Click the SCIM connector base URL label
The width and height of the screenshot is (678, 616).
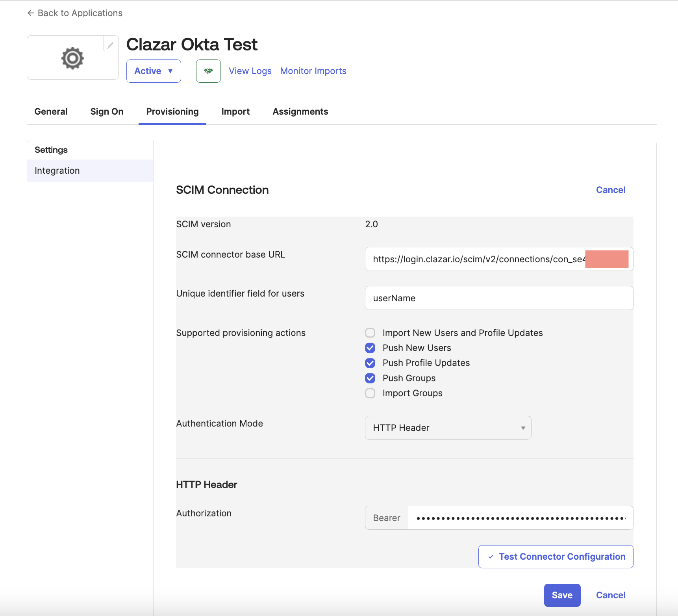click(x=231, y=254)
